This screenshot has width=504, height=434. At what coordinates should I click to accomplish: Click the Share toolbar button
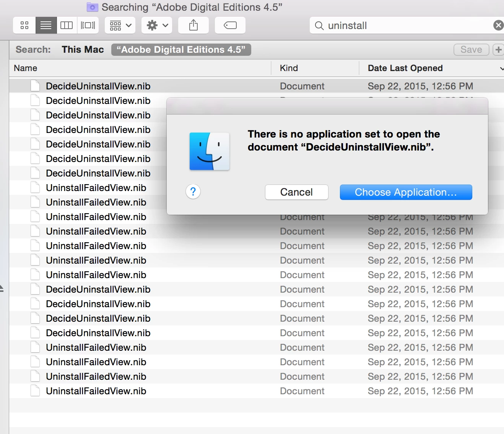[x=193, y=25]
